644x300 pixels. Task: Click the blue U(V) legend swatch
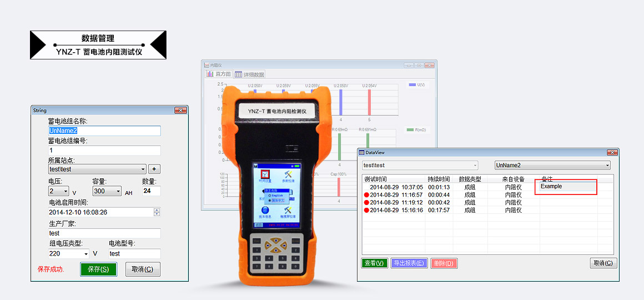(x=411, y=84)
